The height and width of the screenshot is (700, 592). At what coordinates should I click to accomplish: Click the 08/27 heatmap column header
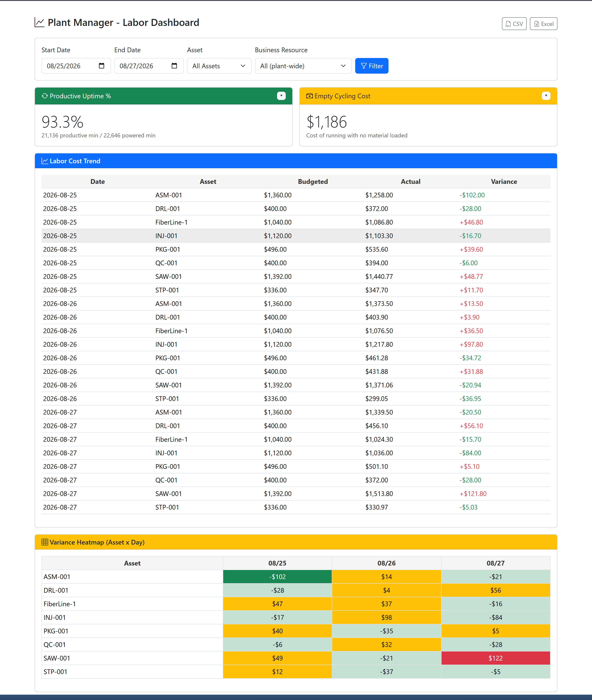point(495,563)
